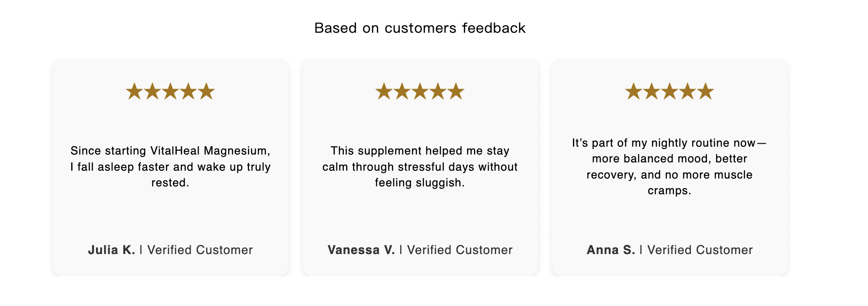Click the fifth star in Vanessa V.'s rating

pos(456,92)
